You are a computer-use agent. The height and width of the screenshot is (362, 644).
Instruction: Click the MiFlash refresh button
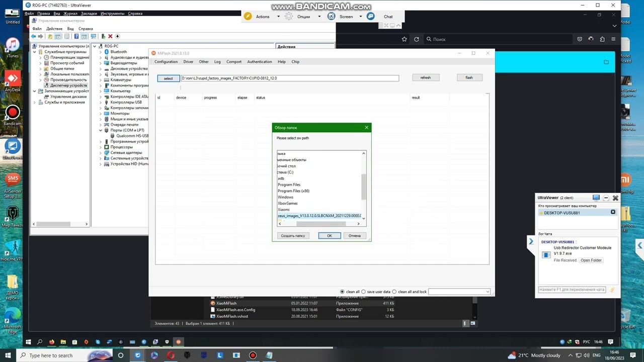pyautogui.click(x=426, y=77)
